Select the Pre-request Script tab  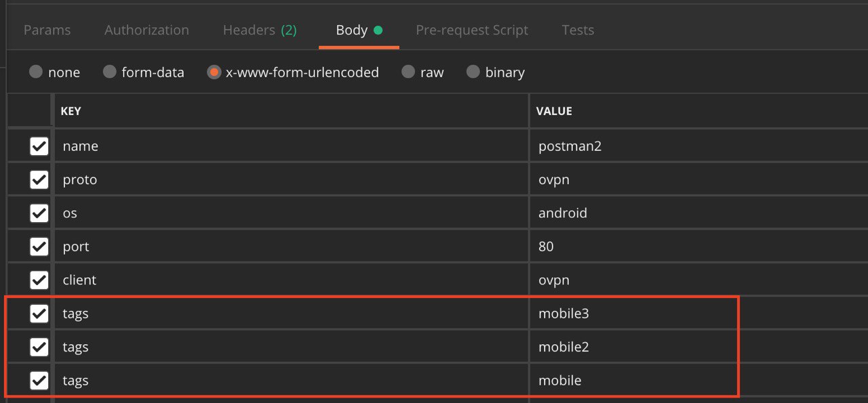[x=472, y=30]
